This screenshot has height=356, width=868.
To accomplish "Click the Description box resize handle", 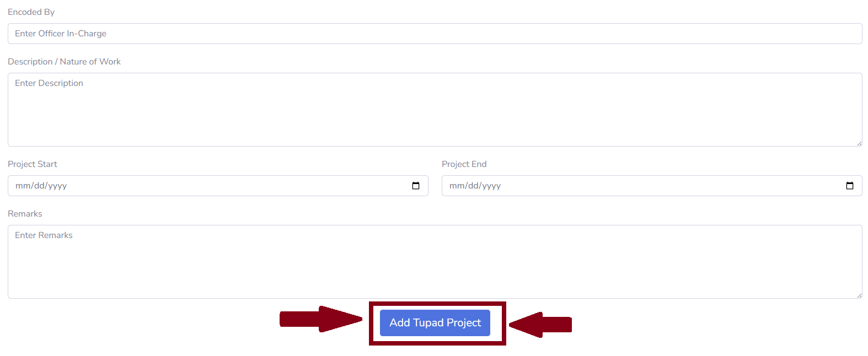I will click(x=859, y=143).
